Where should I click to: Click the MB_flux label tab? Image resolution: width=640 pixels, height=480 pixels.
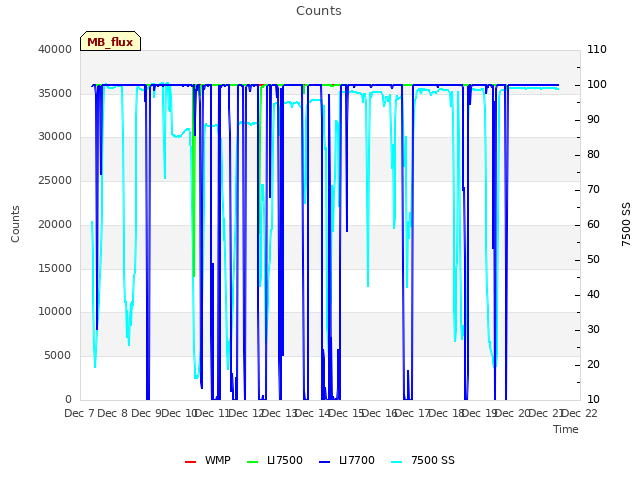[x=110, y=41]
